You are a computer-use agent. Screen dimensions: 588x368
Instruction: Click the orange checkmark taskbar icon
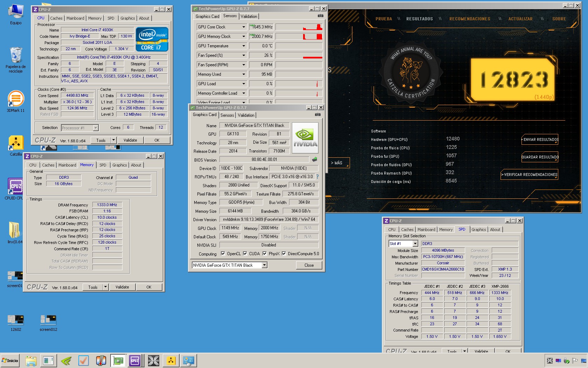(x=84, y=360)
